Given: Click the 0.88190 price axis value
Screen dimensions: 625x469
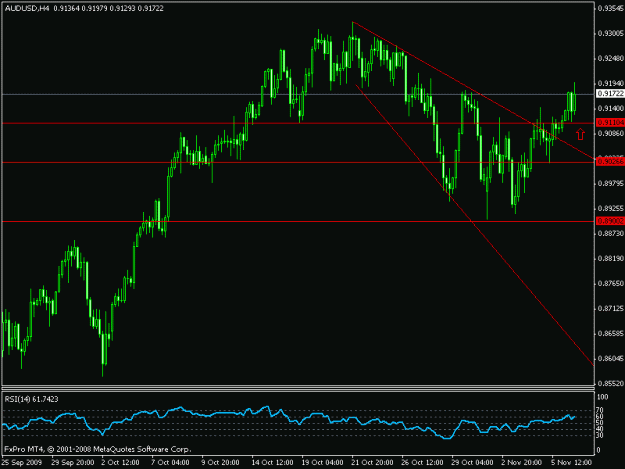Looking at the screenshot, I should tap(610, 259).
